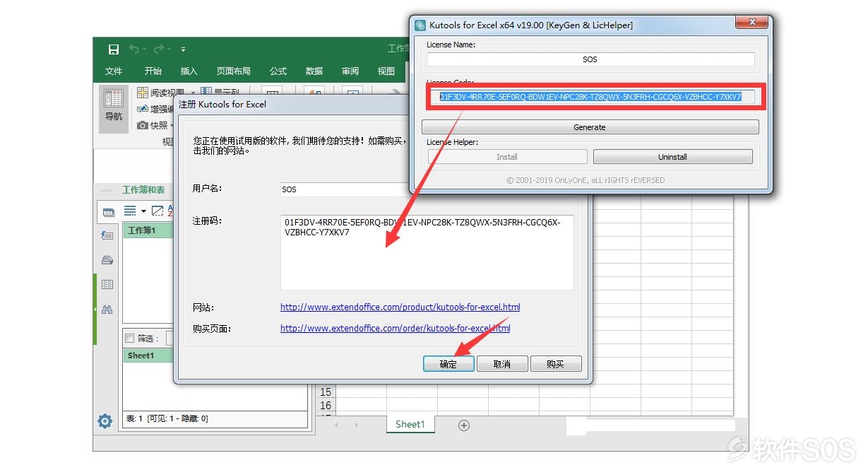The width and height of the screenshot is (868, 470).
Task: Open the 文件 menu in Excel
Action: pyautogui.click(x=114, y=71)
